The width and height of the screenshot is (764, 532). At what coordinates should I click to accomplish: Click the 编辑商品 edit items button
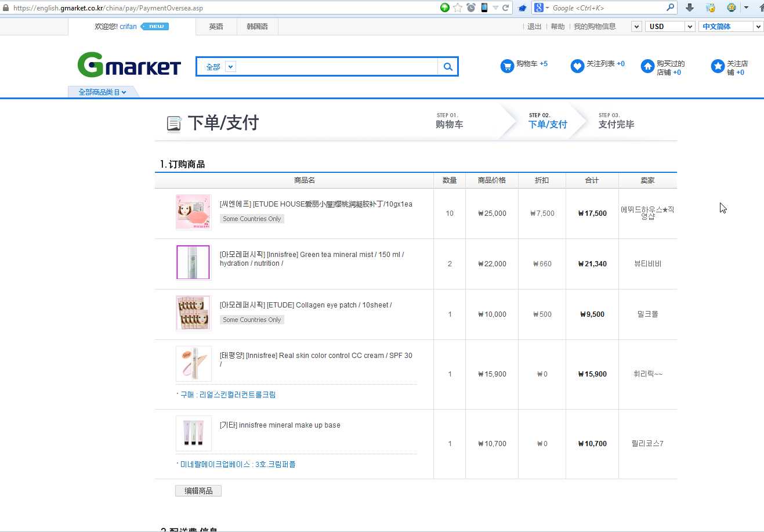pyautogui.click(x=198, y=491)
